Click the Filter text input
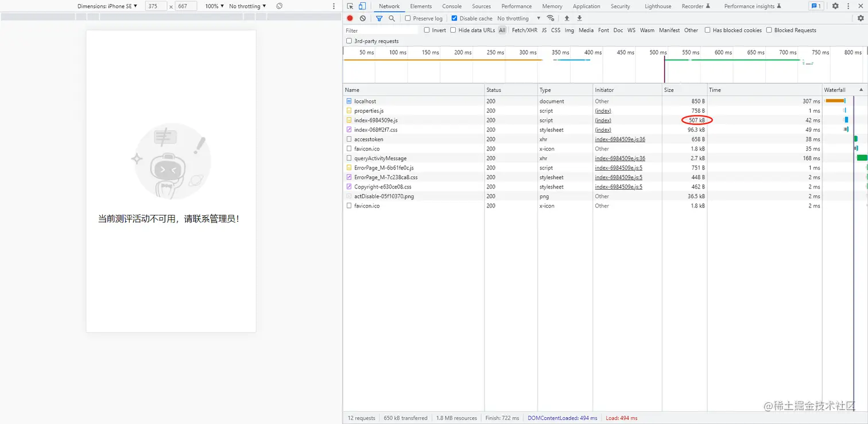868x424 pixels. pyautogui.click(x=381, y=30)
